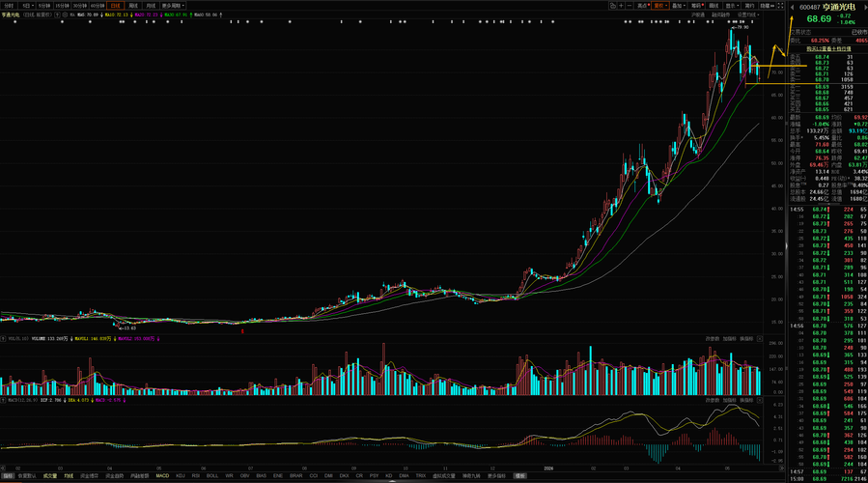Open the 复权 adjustment dropdown
Viewport: 868px width, 483px height.
click(x=660, y=6)
